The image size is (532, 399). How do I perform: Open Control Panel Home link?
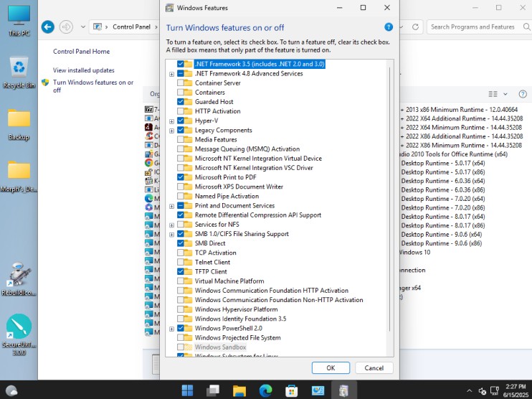(82, 51)
